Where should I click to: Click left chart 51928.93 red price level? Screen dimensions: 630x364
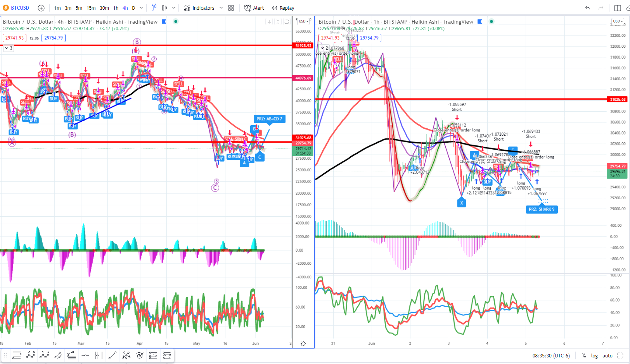(x=303, y=46)
